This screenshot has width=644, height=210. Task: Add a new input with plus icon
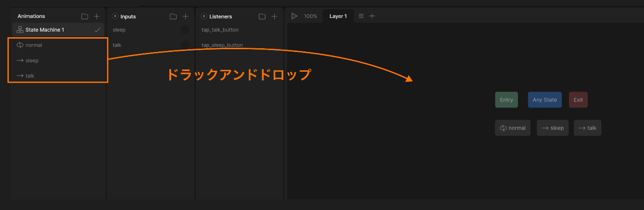pyautogui.click(x=185, y=17)
